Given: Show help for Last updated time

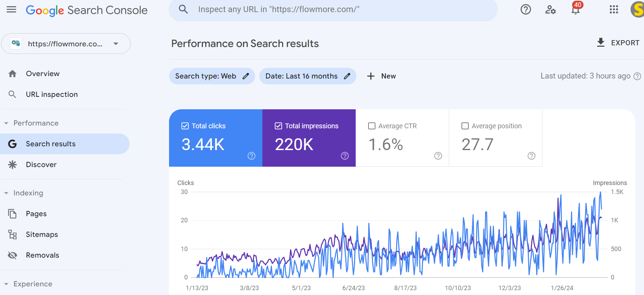Looking at the screenshot, I should [x=637, y=76].
